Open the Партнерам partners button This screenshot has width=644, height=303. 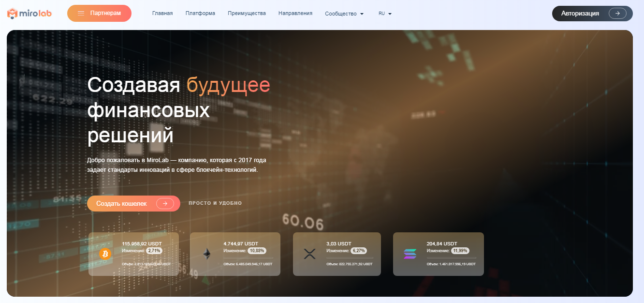pyautogui.click(x=99, y=14)
